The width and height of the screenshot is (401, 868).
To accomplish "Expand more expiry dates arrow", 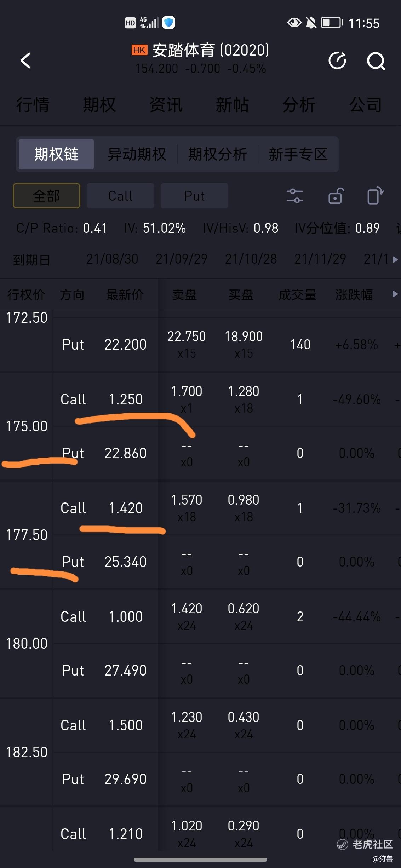I will [395, 260].
